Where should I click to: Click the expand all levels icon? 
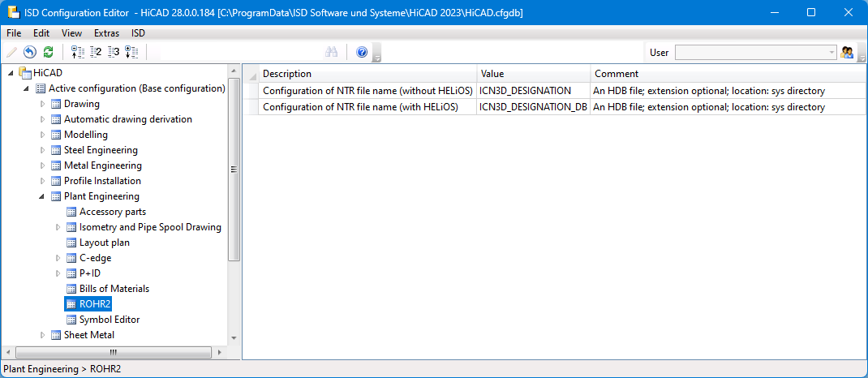tap(131, 53)
